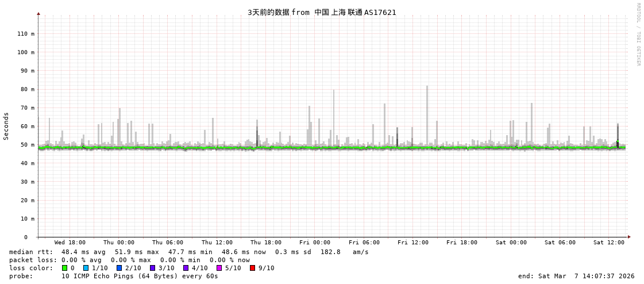This screenshot has height=284, width=644.
Task: Click the median rtt statistics line
Action: (188, 252)
